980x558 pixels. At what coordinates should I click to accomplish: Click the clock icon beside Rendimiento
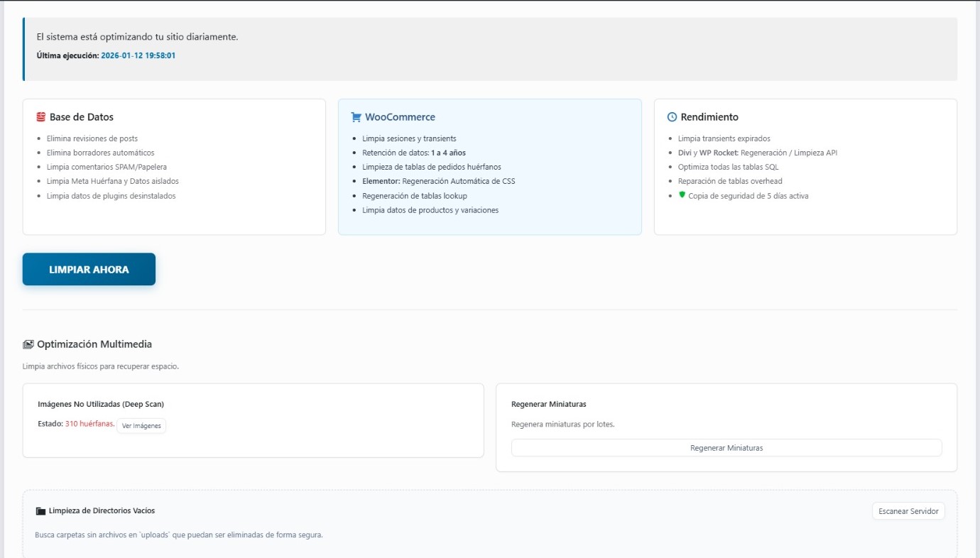671,116
